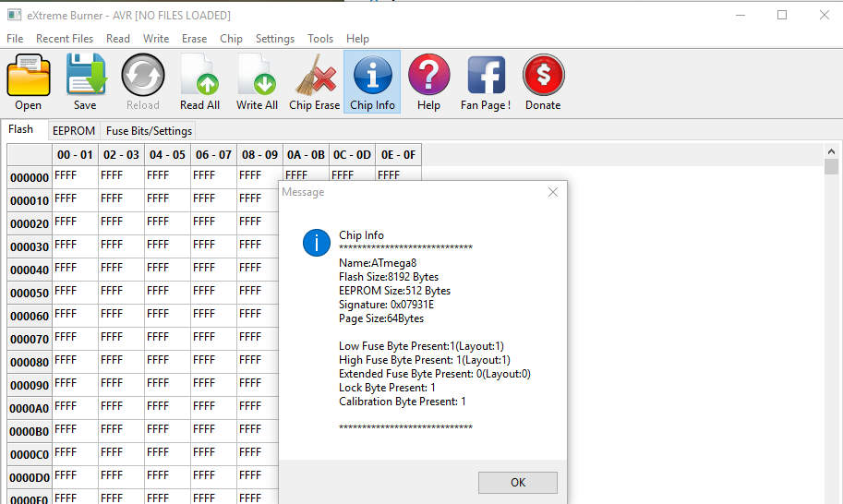Image resolution: width=843 pixels, height=504 pixels.
Task: Open the Settings menu
Action: (275, 39)
